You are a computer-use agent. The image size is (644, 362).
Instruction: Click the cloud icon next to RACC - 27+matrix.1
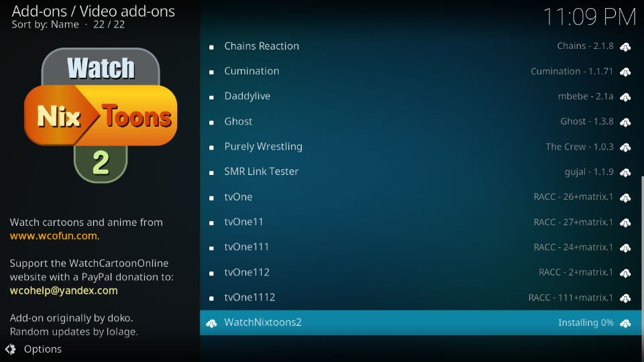[x=625, y=223]
